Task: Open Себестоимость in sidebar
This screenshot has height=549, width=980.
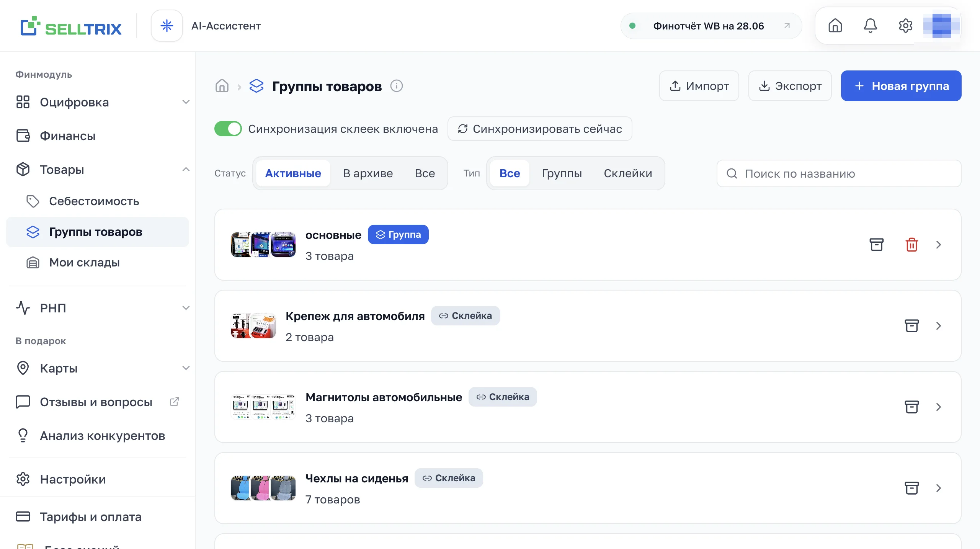Action: (98, 201)
